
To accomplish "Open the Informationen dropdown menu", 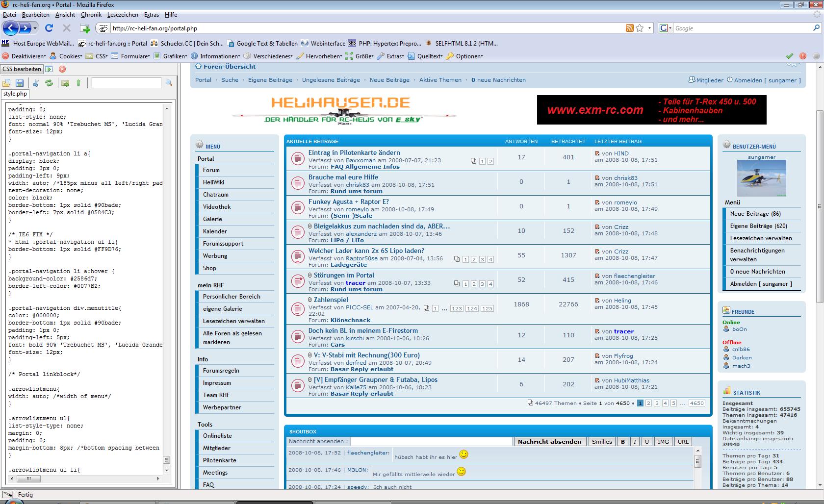I will point(215,56).
